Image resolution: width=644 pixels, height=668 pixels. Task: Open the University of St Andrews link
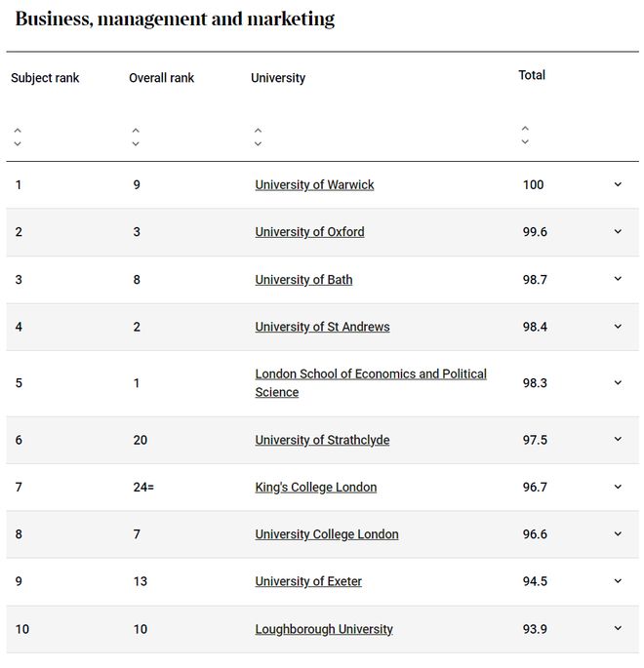click(322, 327)
